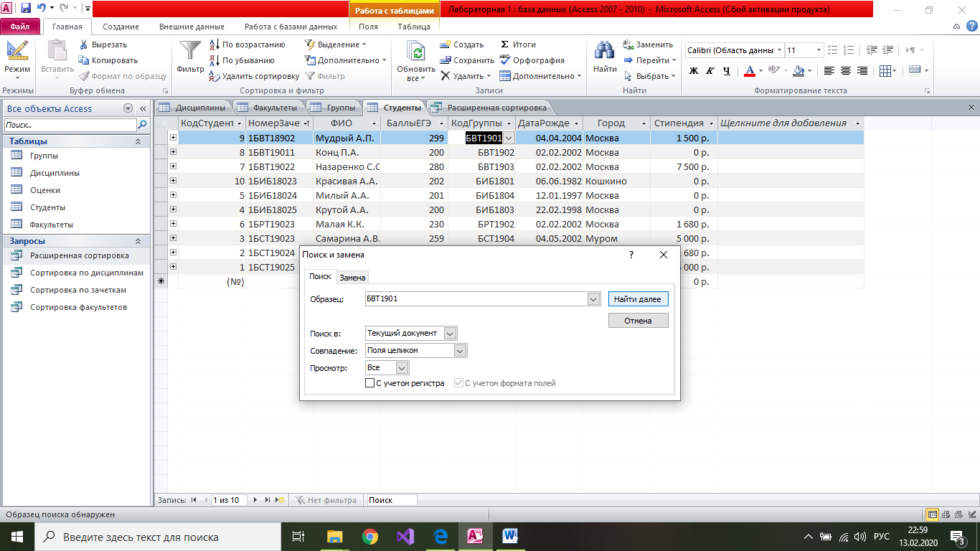Click the Save icon in quick access toolbar

click(x=26, y=9)
